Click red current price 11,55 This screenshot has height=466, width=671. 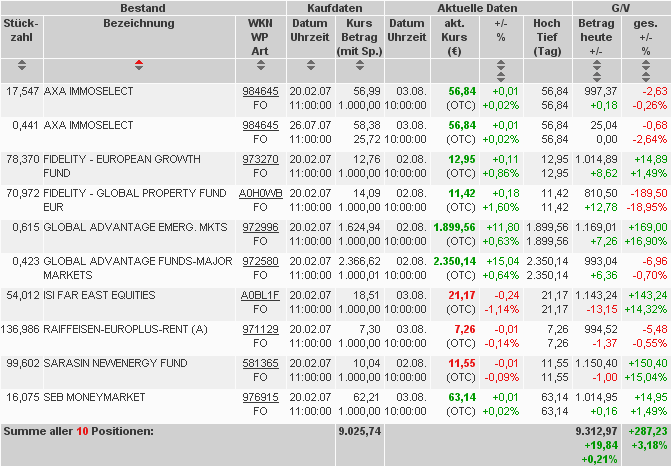(x=462, y=363)
